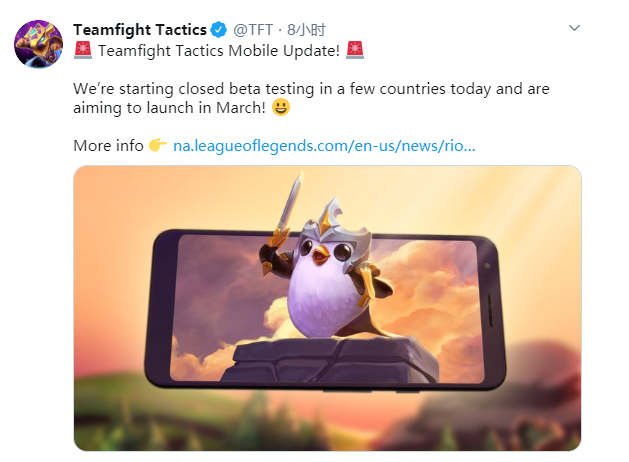Image resolution: width=629 pixels, height=462 pixels.
Task: Click the siren emoji before the headline
Action: click(83, 50)
